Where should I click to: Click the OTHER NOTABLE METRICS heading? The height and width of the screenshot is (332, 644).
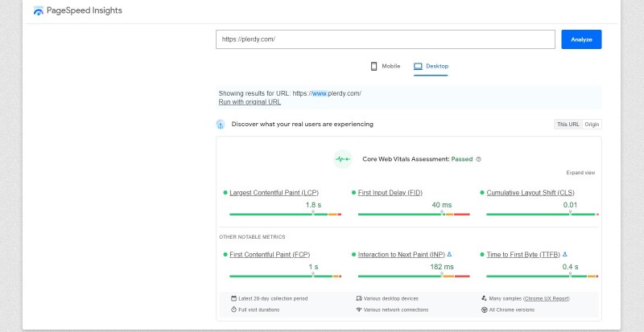click(x=252, y=237)
